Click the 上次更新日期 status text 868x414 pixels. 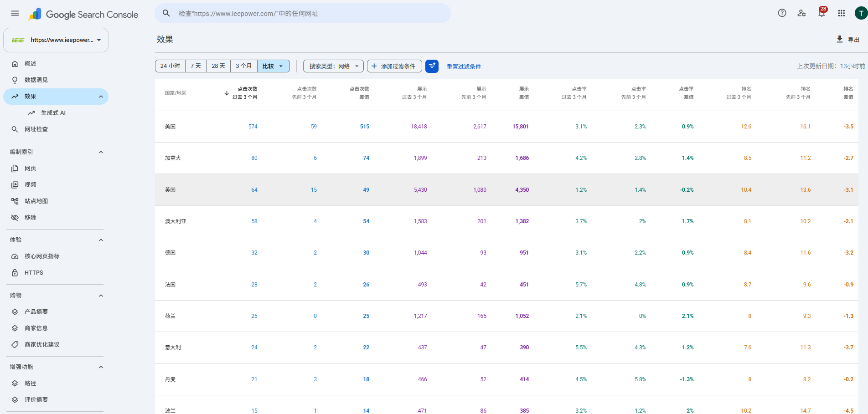[831, 66]
